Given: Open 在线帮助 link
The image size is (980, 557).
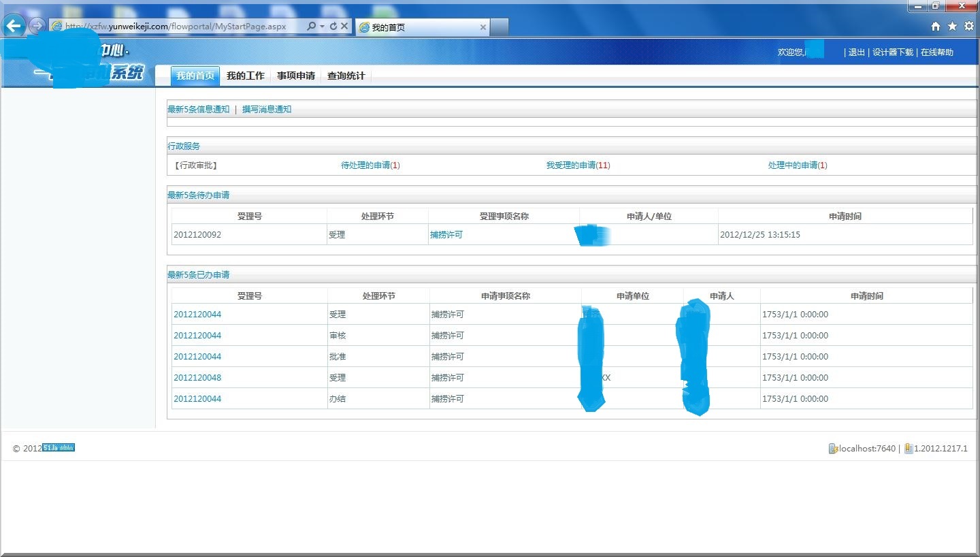Looking at the screenshot, I should pos(937,52).
